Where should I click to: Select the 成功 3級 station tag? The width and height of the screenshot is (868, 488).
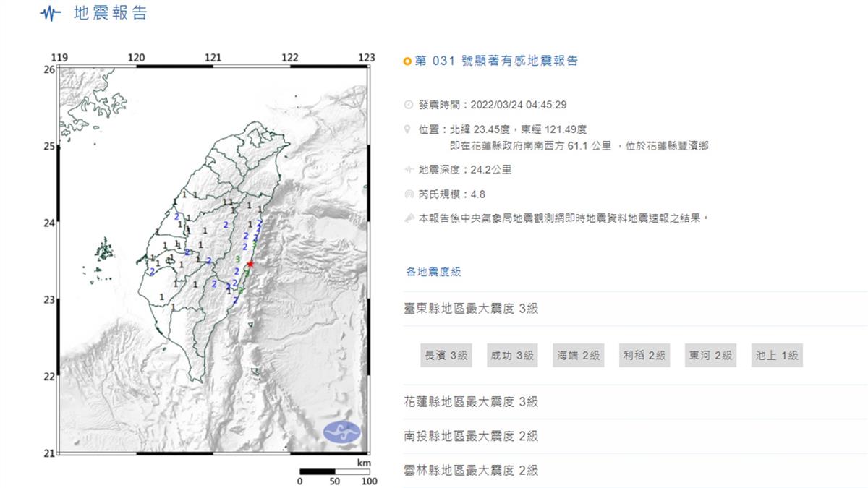click(x=512, y=355)
